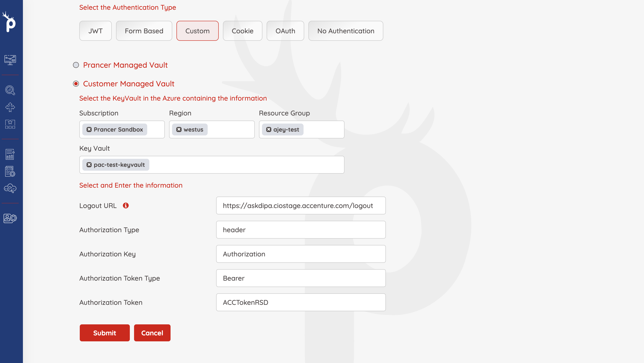Select the Cookie authentication option
This screenshot has width=644, height=363.
pyautogui.click(x=242, y=31)
